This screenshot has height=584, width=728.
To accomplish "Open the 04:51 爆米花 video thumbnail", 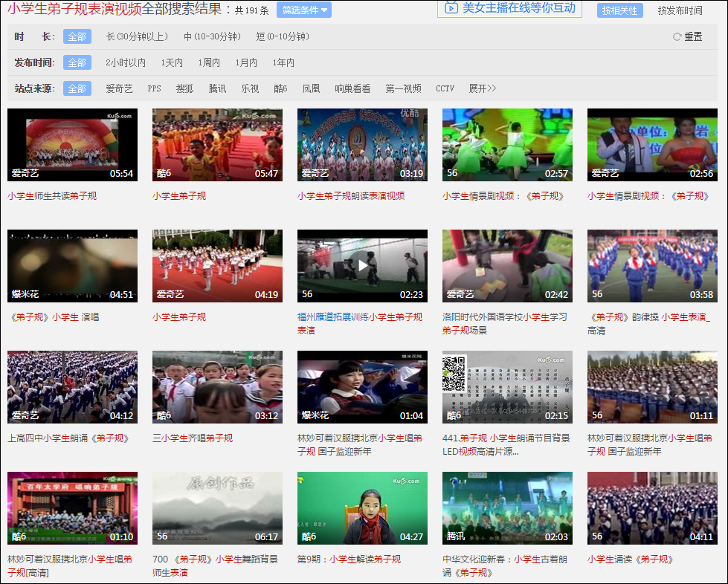I will tap(72, 266).
